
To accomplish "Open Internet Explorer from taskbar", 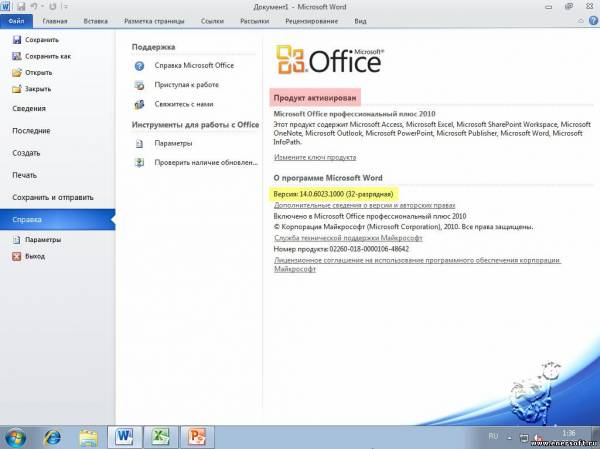I will point(52,438).
